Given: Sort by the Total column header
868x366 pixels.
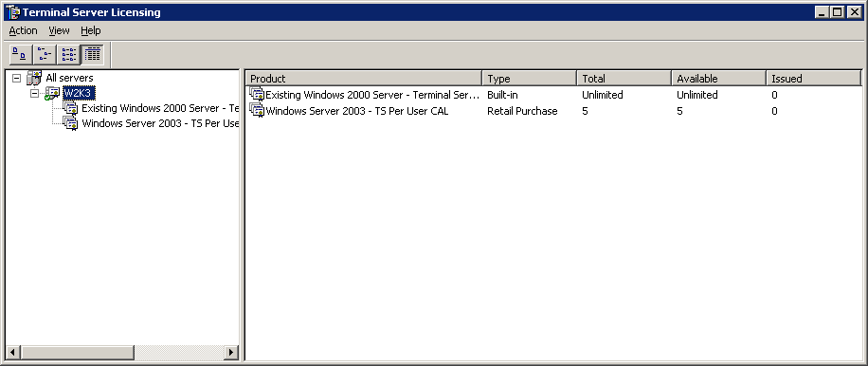Looking at the screenshot, I should coord(624,78).
